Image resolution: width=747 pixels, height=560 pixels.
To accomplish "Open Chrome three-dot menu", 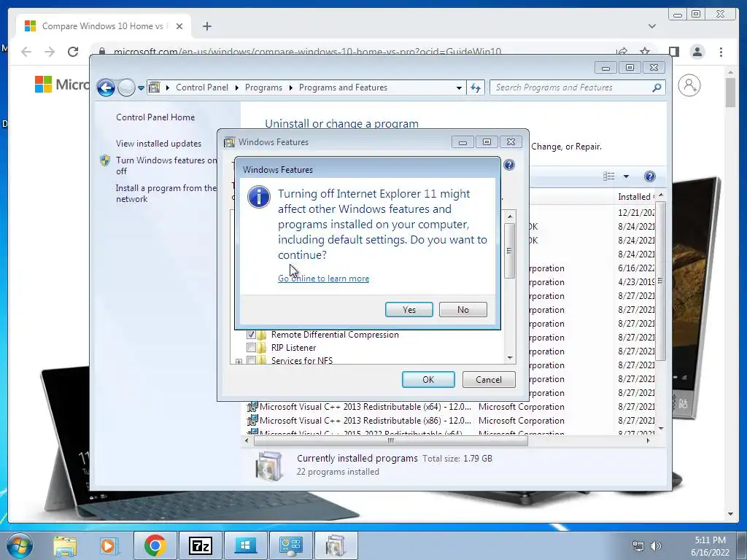I will [x=721, y=52].
